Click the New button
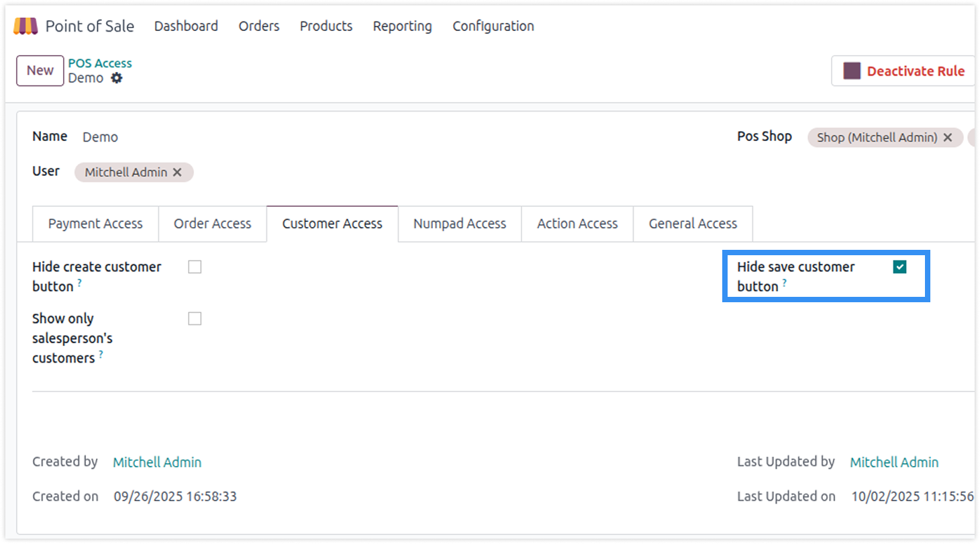The image size is (980, 544). [x=40, y=71]
